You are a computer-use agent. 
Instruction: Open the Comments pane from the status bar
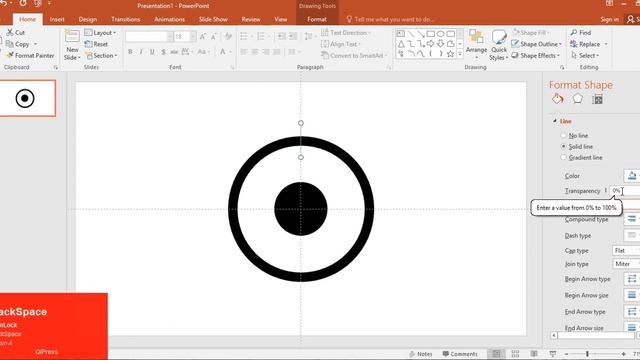click(x=460, y=354)
